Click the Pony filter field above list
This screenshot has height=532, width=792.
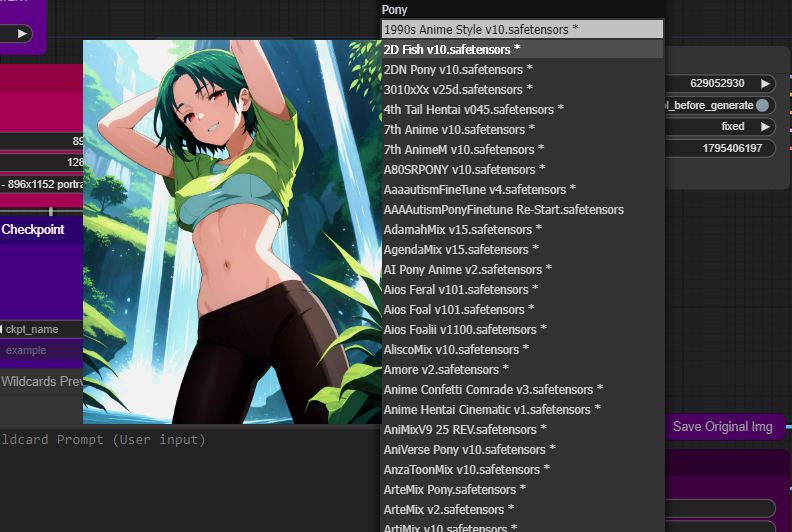click(522, 10)
